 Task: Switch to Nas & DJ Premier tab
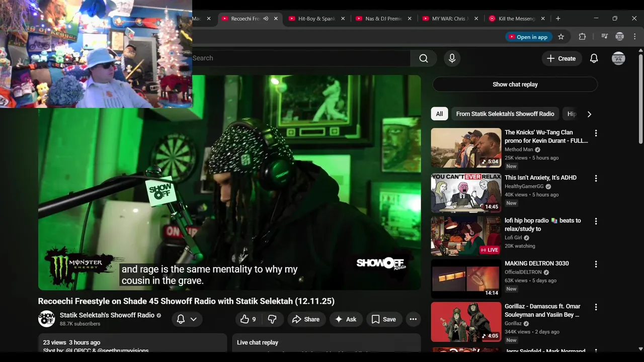383,19
